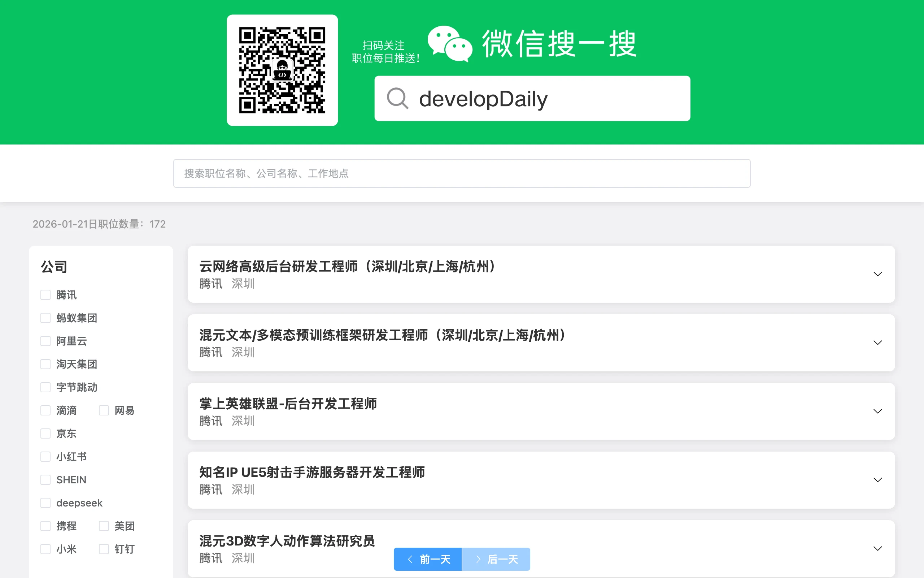Click the 知名IP UE5射击手游服务器开发工程师 title
This screenshot has width=924, height=578.
click(312, 473)
